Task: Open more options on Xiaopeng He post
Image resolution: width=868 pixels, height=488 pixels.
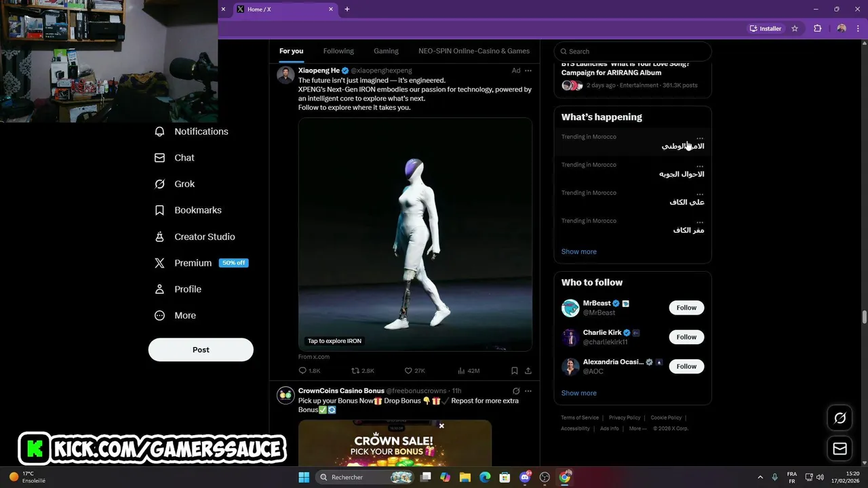Action: [x=528, y=70]
